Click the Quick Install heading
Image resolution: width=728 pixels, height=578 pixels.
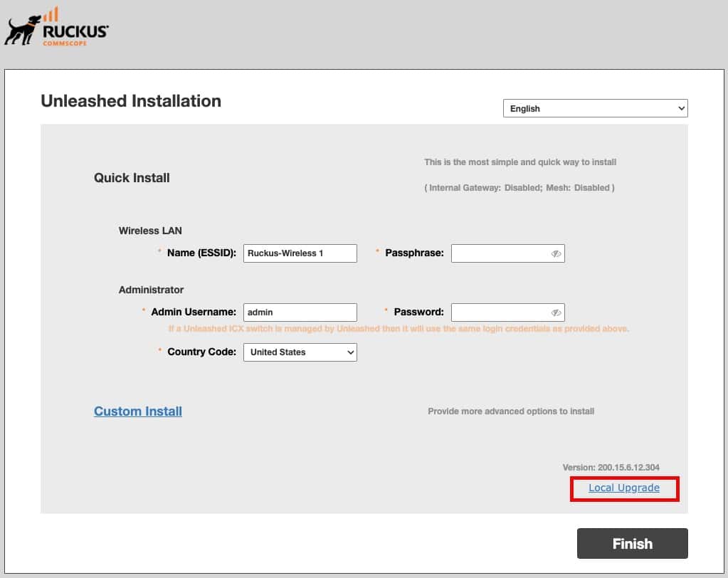132,178
